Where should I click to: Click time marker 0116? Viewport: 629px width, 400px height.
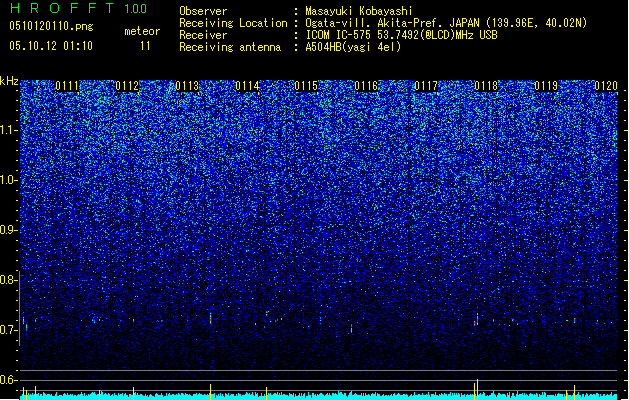click(366, 86)
